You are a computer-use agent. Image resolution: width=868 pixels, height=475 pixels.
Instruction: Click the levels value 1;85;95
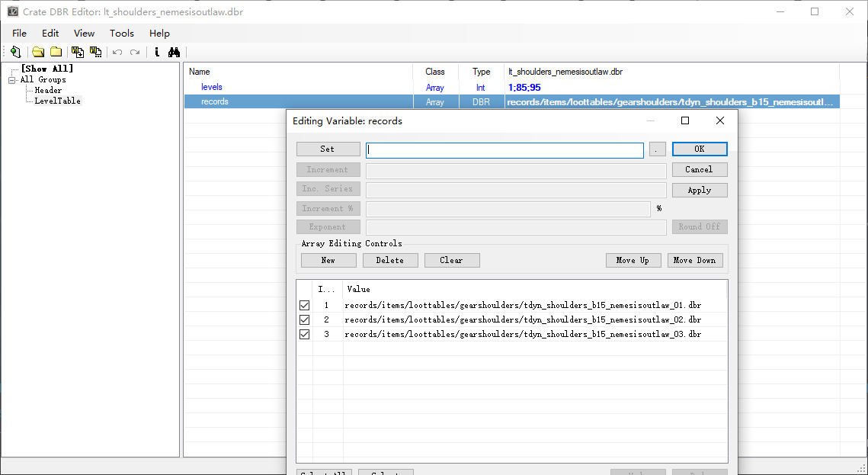(524, 88)
